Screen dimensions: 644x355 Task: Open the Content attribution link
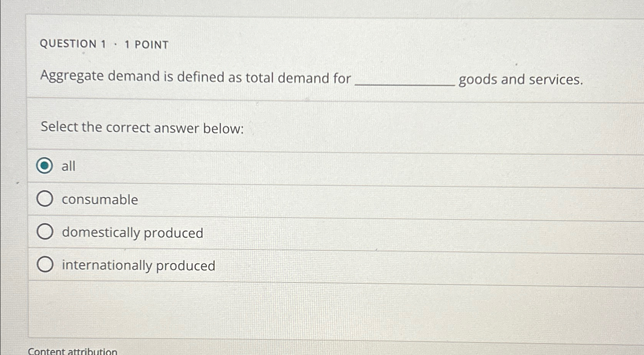tap(73, 351)
